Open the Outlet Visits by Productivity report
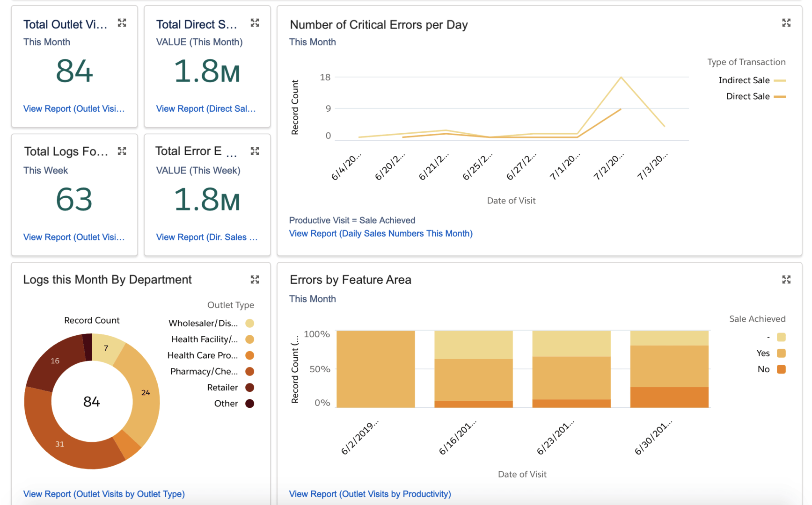 (x=370, y=494)
